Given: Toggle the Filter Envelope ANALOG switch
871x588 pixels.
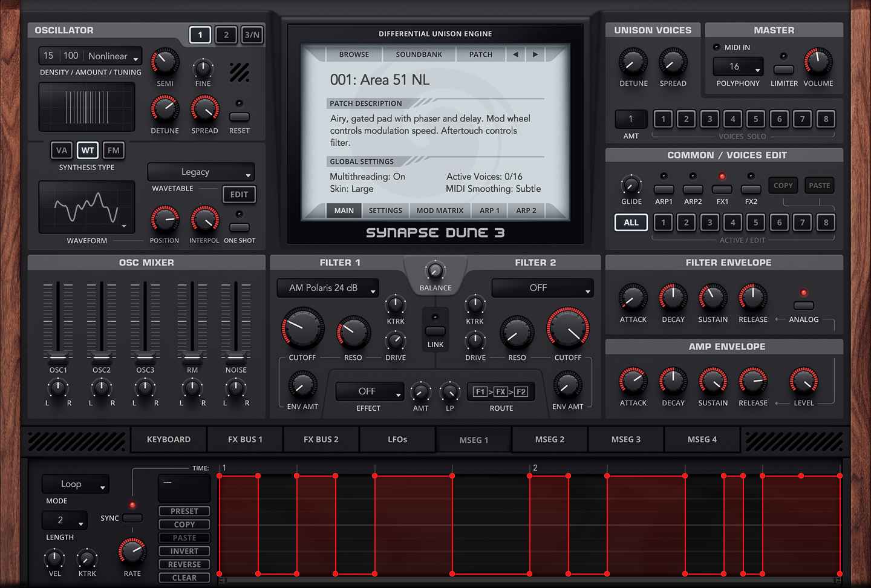Looking at the screenshot, I should point(804,305).
